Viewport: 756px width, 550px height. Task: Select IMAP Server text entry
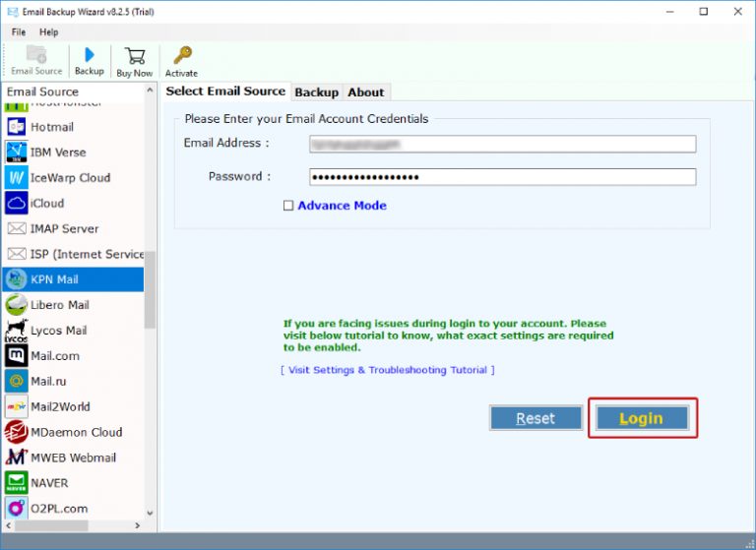pos(65,228)
